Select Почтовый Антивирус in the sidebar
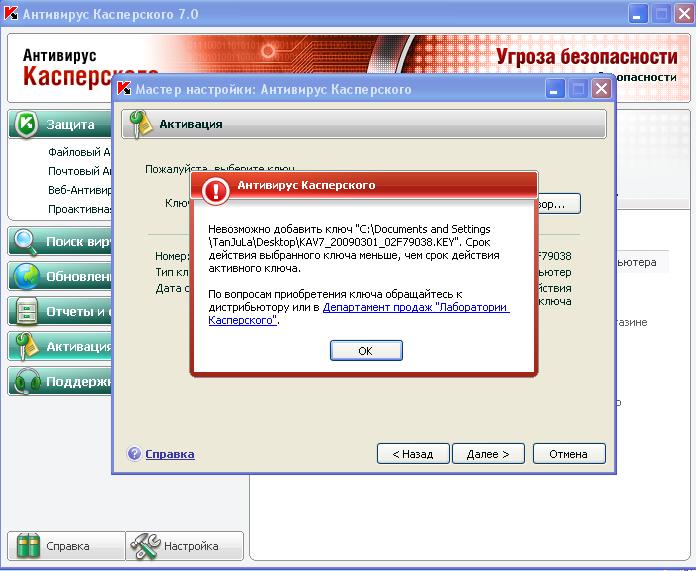Image resolution: width=696 pixels, height=571 pixels. click(79, 171)
